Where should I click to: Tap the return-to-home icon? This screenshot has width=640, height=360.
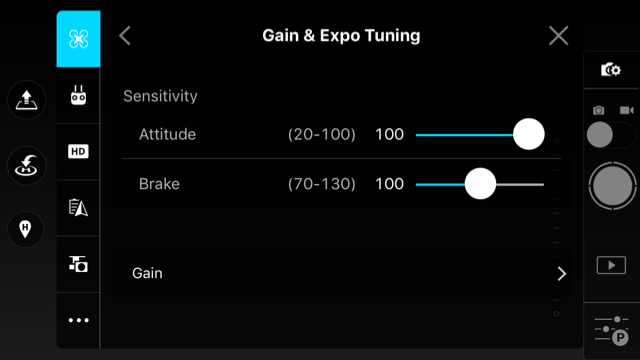click(27, 165)
